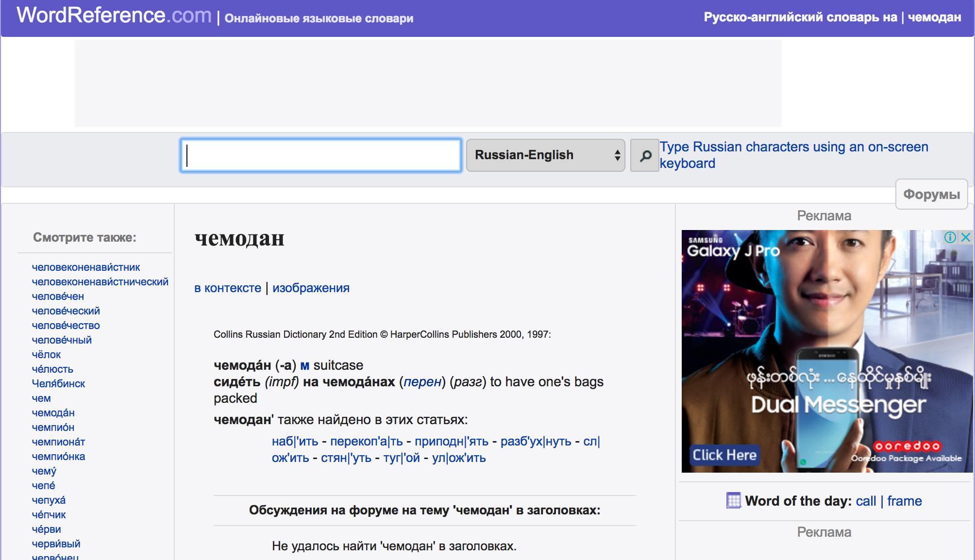
Task: Click the Samsung Galaxy J Pro ad image
Action: coord(827,351)
